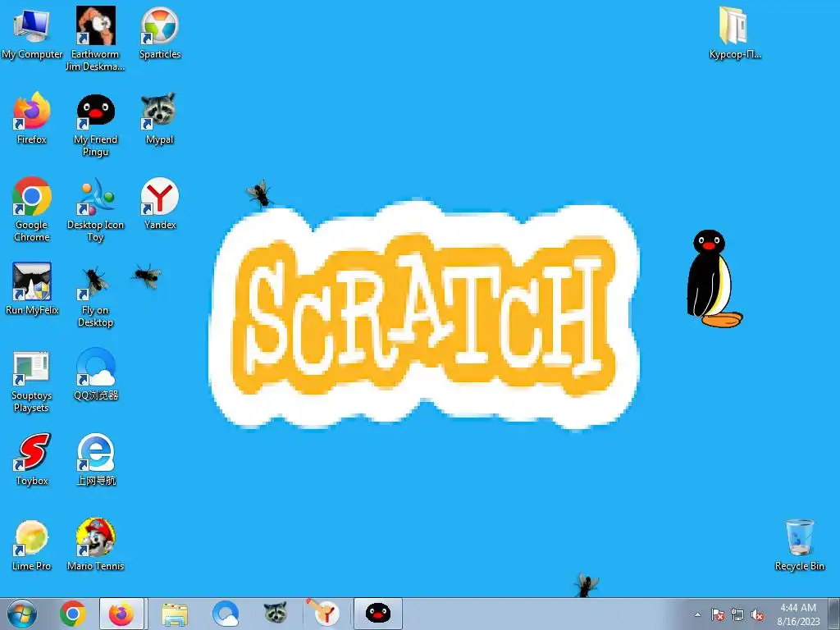Select the Google Chrome desktop shortcut

point(32,209)
